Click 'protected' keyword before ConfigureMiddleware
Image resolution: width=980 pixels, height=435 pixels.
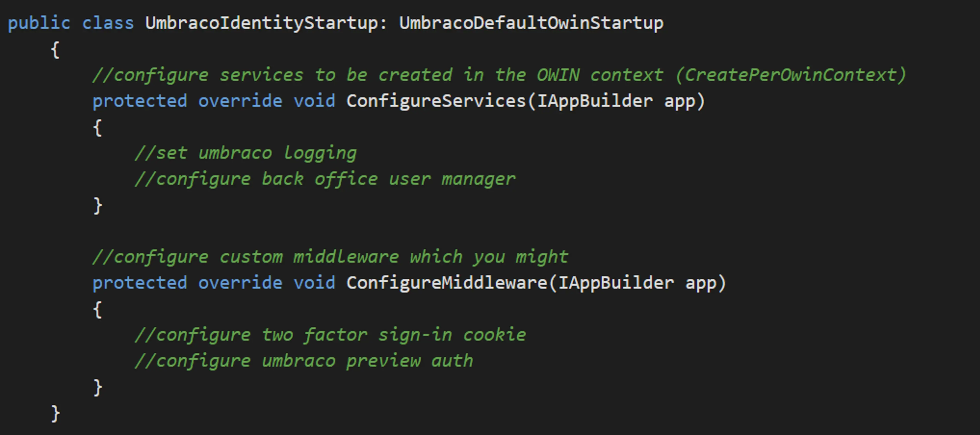tap(140, 283)
